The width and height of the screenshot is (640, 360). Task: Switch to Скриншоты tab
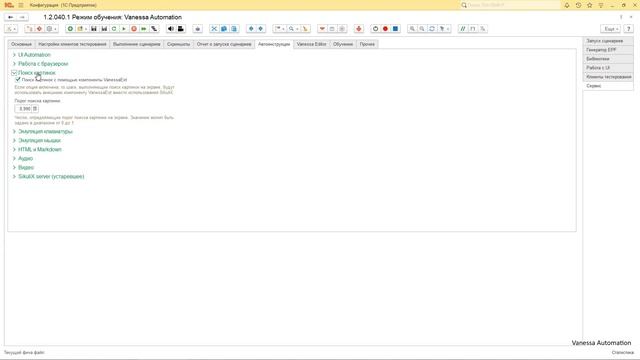pos(178,44)
